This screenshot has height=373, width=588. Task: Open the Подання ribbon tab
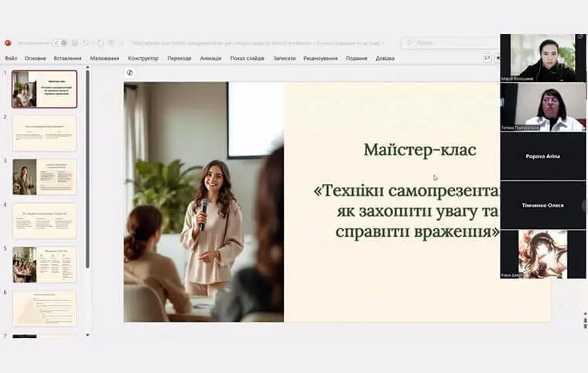point(356,58)
